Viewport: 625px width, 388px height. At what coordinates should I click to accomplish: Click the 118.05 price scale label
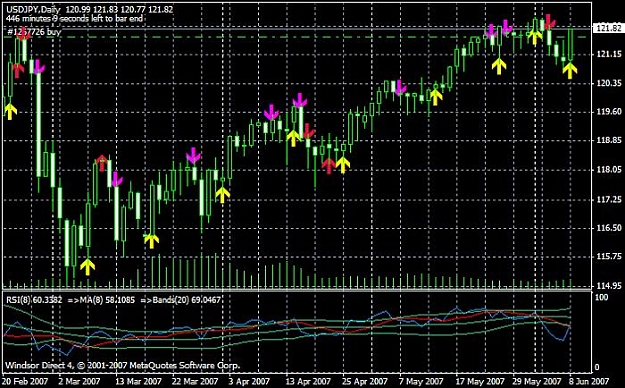click(608, 170)
